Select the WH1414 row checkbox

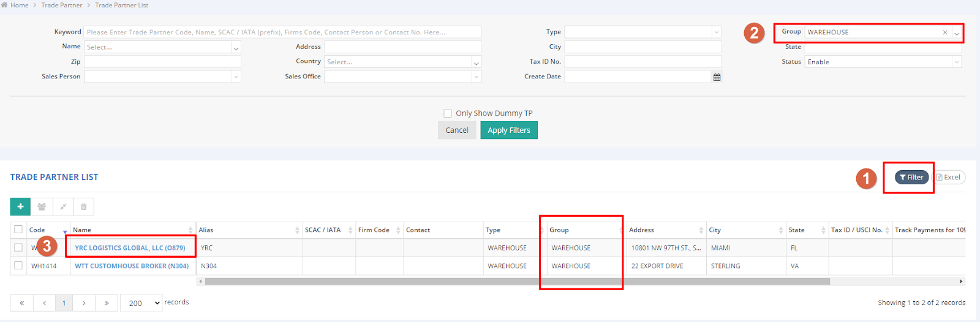[x=18, y=266]
